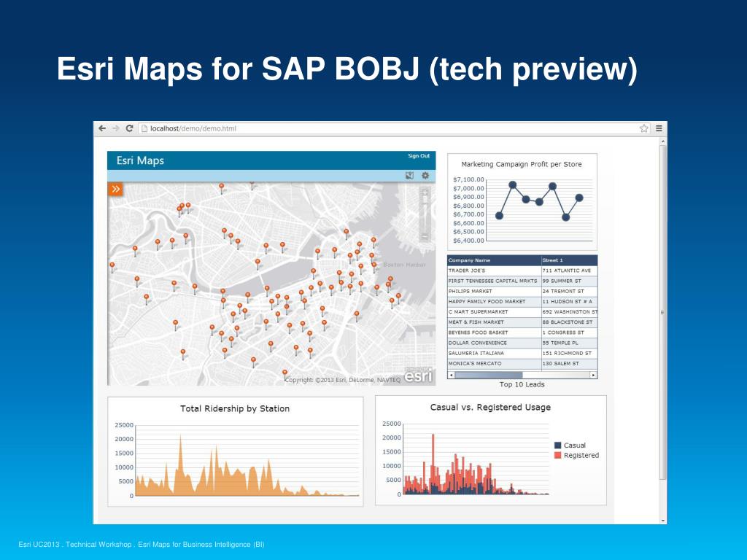Select the PHILIPS MARKET row
The image size is (747, 560).
[522, 292]
